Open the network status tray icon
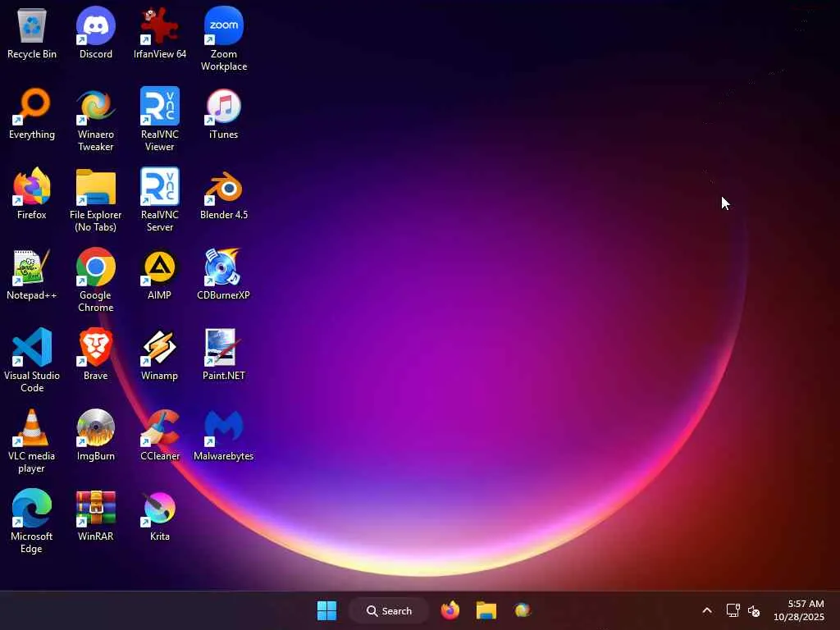Image resolution: width=840 pixels, height=630 pixels. click(733, 610)
